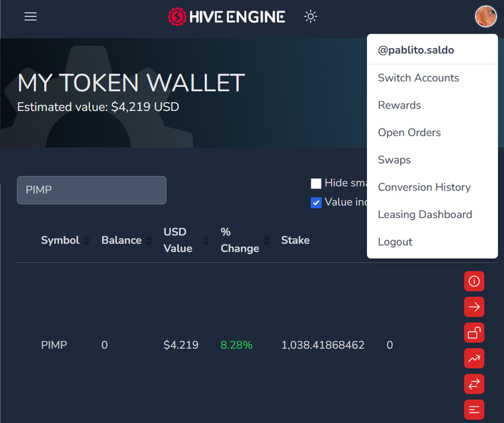Screen dimensions: 504x423
Task: Click the user avatar picture
Action: [486, 16]
